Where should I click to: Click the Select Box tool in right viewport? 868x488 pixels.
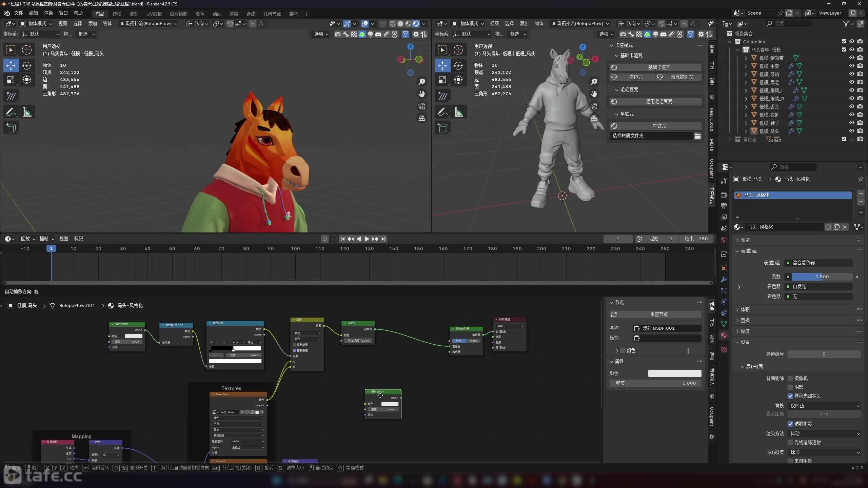pos(442,50)
